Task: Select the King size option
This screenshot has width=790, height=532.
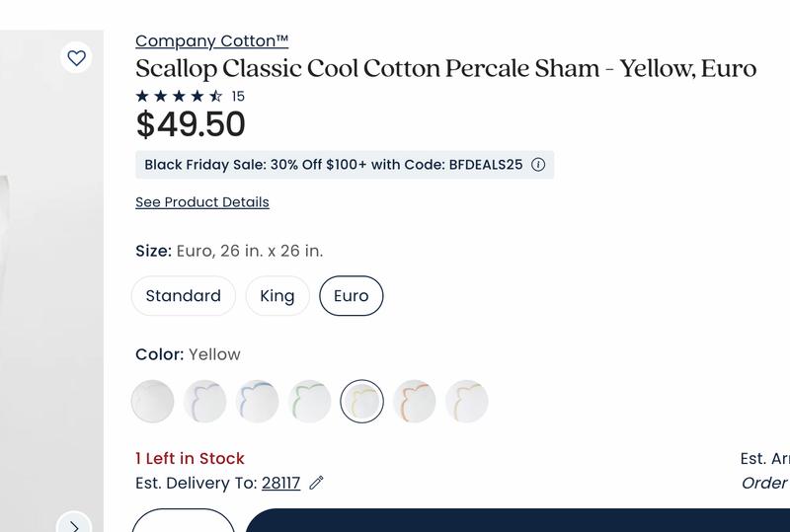Action: [x=277, y=296]
